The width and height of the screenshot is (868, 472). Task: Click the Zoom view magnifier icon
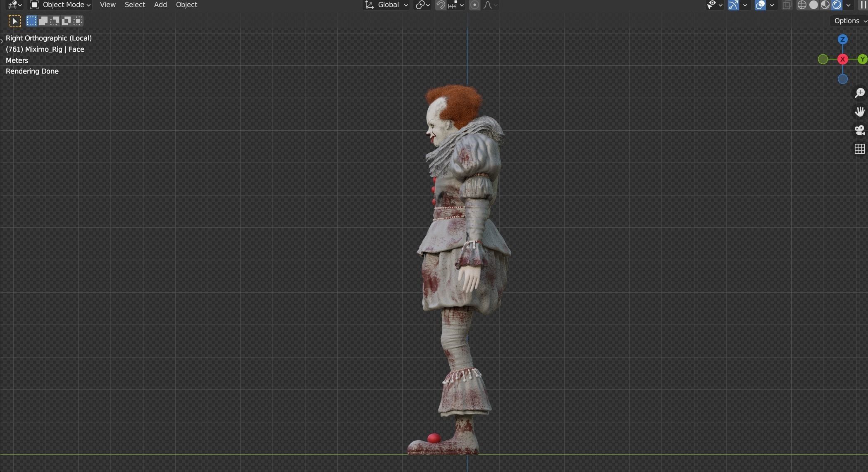(x=859, y=93)
